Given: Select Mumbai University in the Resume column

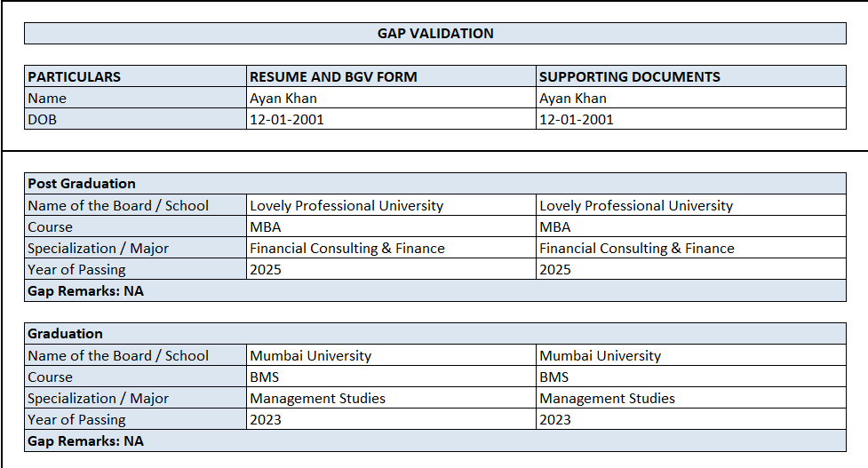Looking at the screenshot, I should tap(310, 356).
